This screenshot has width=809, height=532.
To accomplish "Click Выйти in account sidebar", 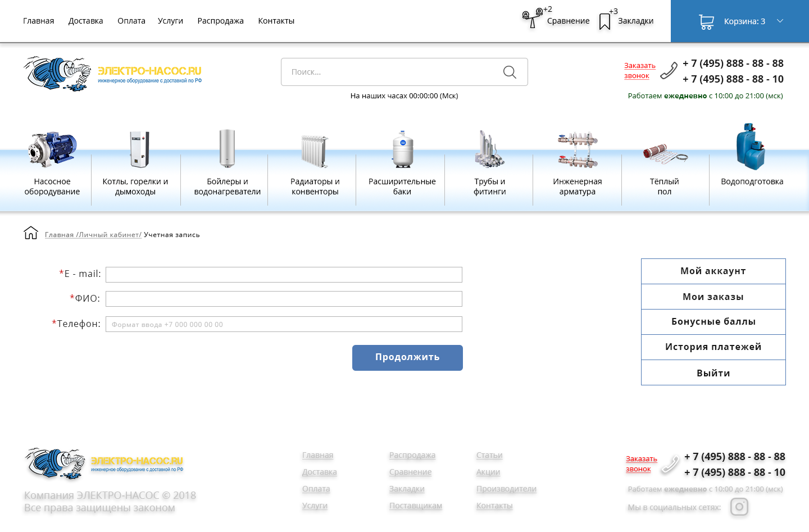I will 713,373.
